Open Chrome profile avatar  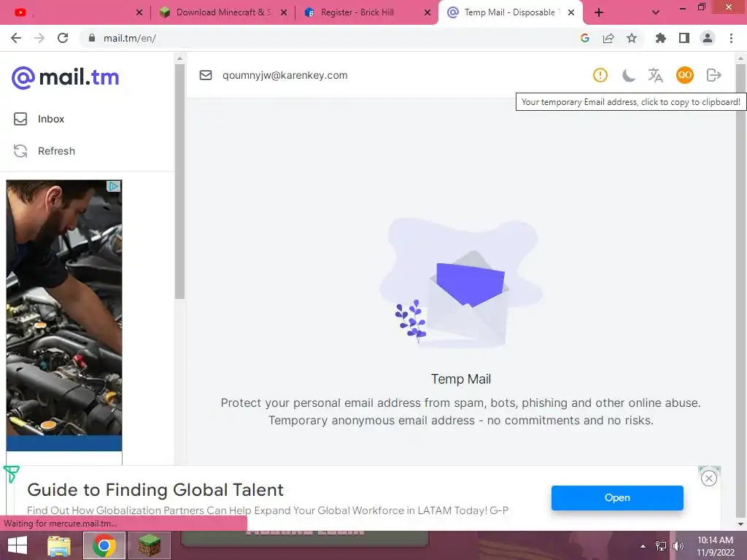coord(708,38)
